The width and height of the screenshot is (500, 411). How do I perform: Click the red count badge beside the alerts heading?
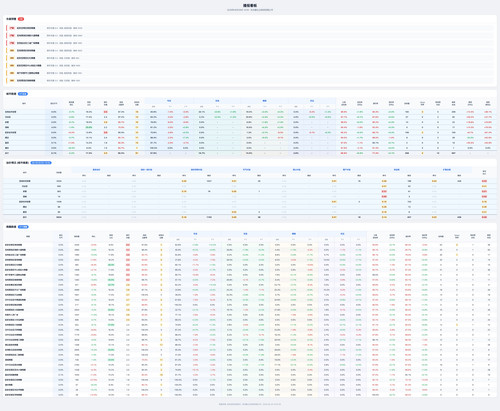(x=21, y=19)
